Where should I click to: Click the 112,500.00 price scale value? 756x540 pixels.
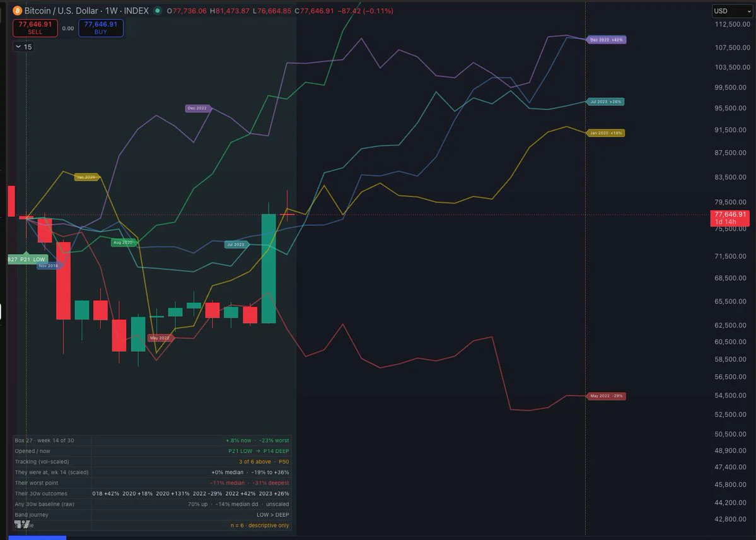[733, 24]
